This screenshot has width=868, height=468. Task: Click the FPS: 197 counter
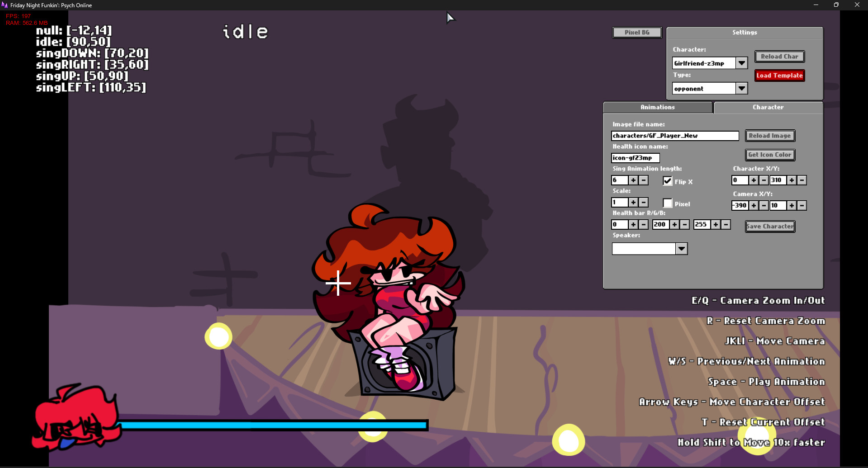pyautogui.click(x=18, y=16)
